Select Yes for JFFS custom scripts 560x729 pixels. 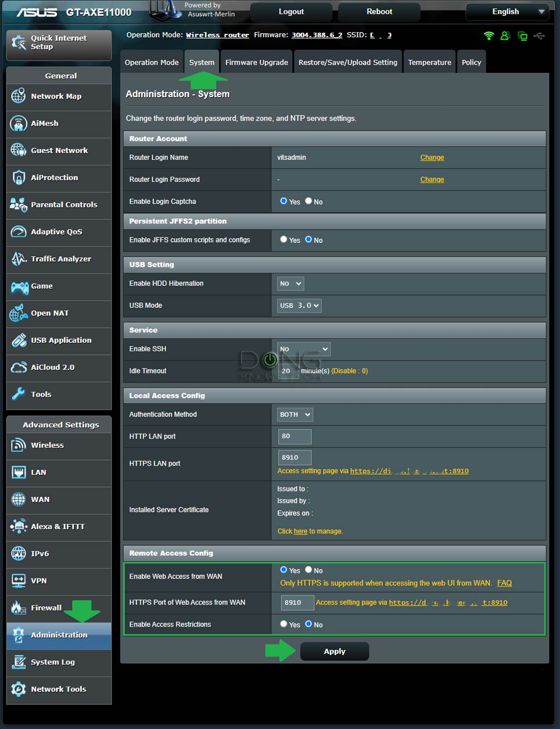pos(284,239)
